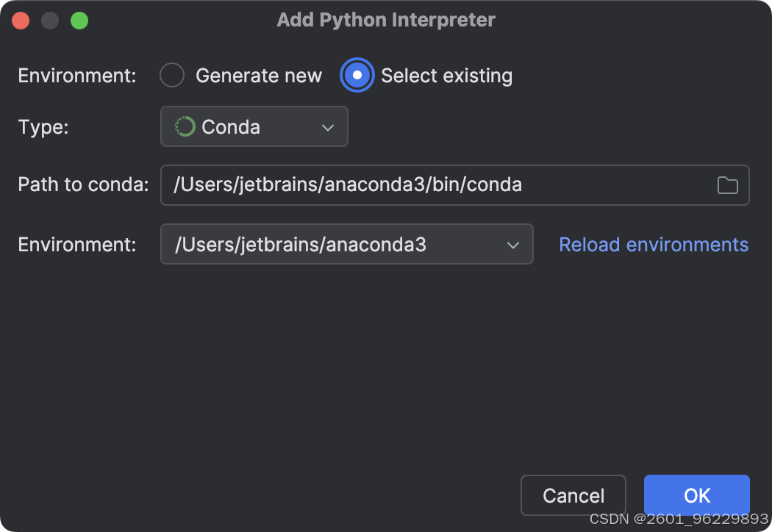Click the "Generate new" option label text
The height and width of the screenshot is (532, 772).
259,76
